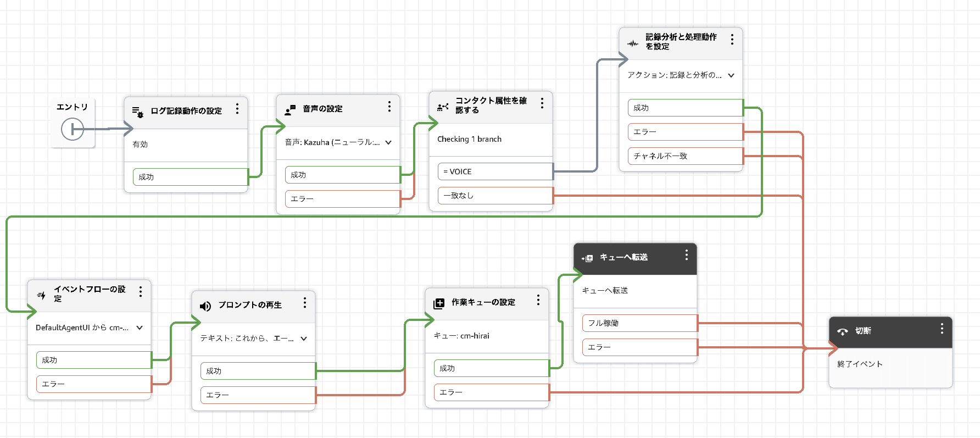The image size is (980, 438).
Task: Select エラー branch of イベントフローの設定
Action: 94,384
